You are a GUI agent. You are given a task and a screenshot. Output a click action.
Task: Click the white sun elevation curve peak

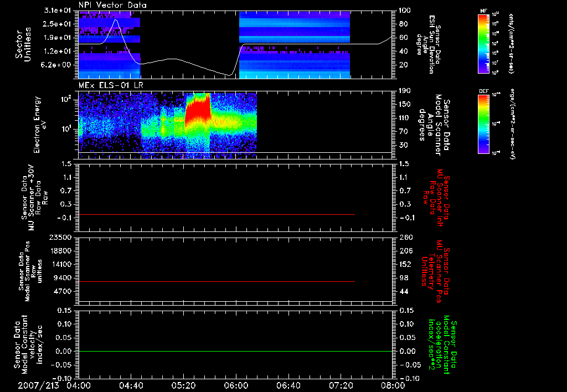[116, 20]
